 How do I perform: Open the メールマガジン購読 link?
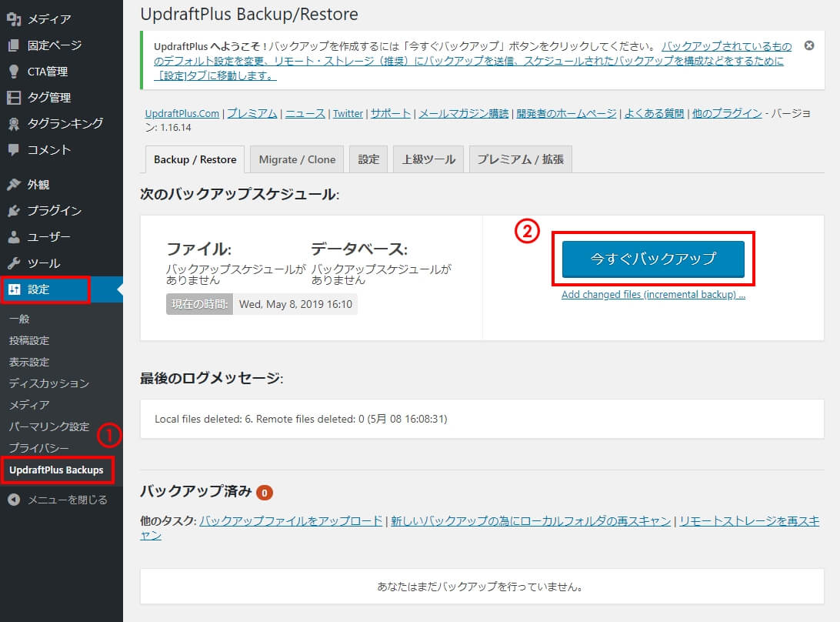[x=463, y=114]
